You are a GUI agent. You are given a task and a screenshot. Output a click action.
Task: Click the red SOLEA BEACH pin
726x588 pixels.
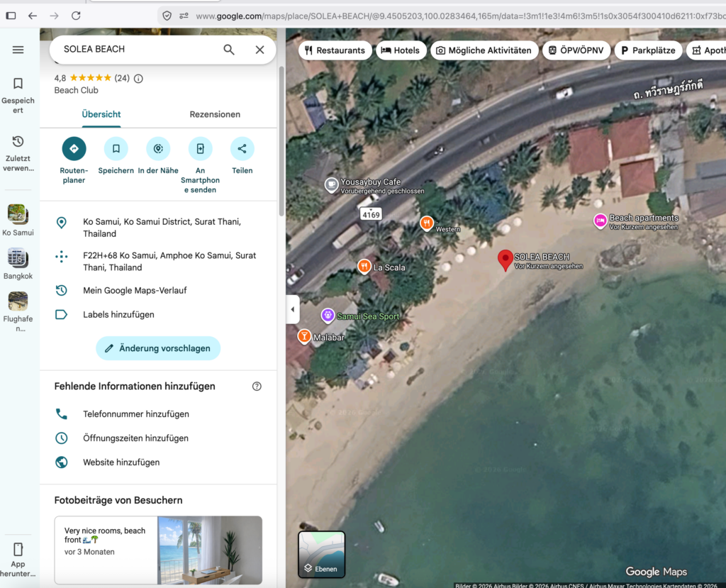[x=505, y=260]
